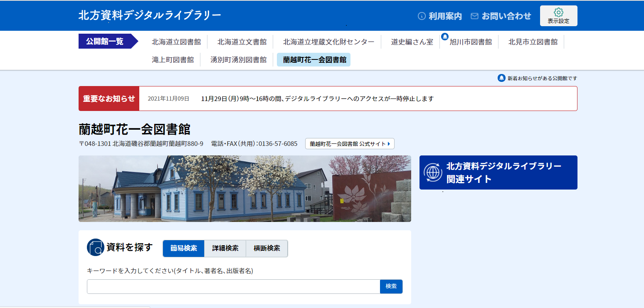Click the document search icon beside 資料を探す
The image size is (644, 308).
95,248
